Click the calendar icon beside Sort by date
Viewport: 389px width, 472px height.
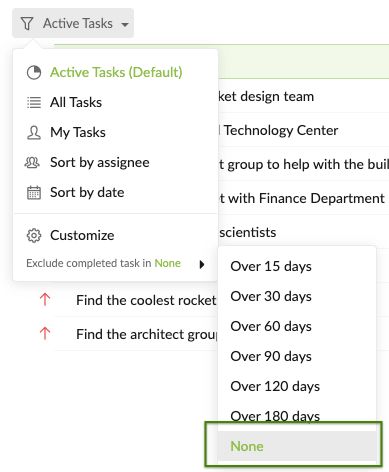pyautogui.click(x=34, y=193)
